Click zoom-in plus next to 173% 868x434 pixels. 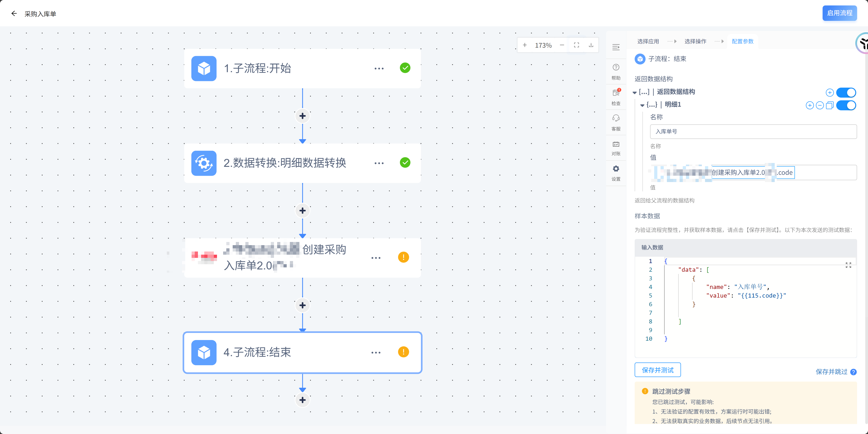pos(525,45)
